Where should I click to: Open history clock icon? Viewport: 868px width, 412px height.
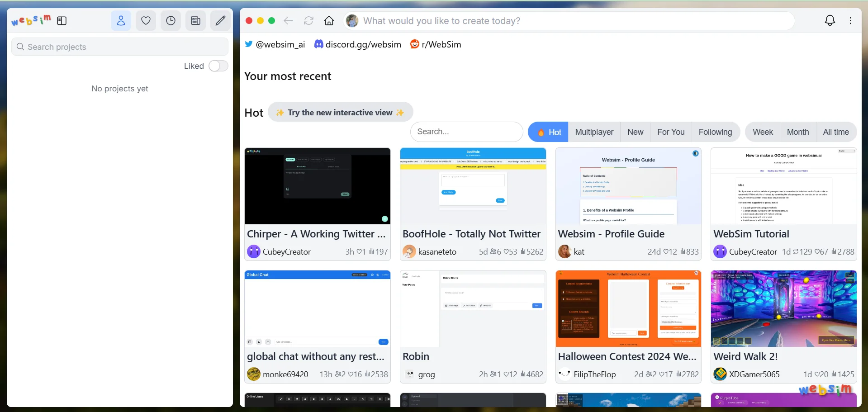pyautogui.click(x=171, y=21)
